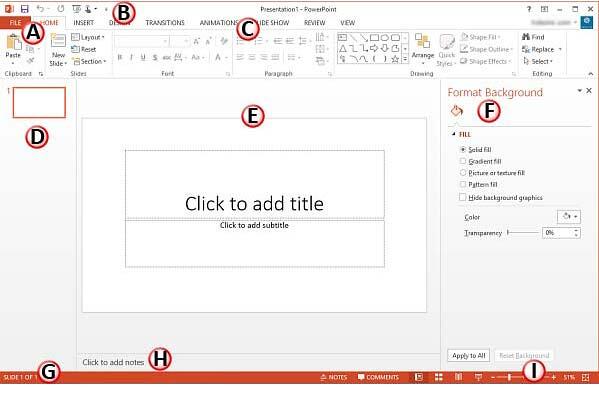Open the Select dropdown in Editing
Viewport: 599px width, 397px height.
[538, 61]
